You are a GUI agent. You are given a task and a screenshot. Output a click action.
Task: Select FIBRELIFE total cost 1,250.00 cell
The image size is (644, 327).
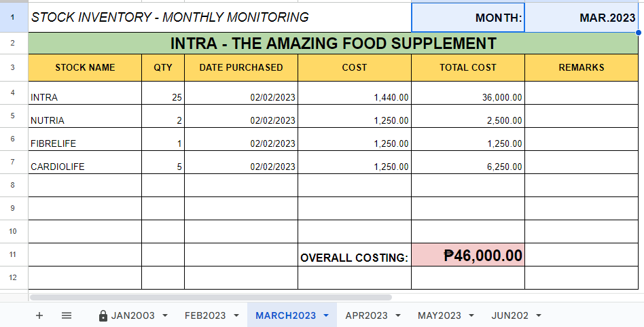click(468, 139)
